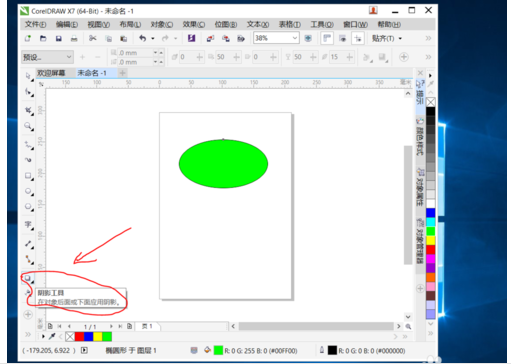Select the Ellipse tool
The height and width of the screenshot is (364, 511).
(28, 191)
